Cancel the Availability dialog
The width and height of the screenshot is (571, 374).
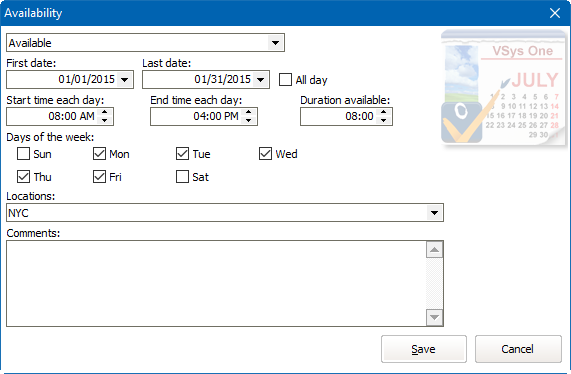518,349
